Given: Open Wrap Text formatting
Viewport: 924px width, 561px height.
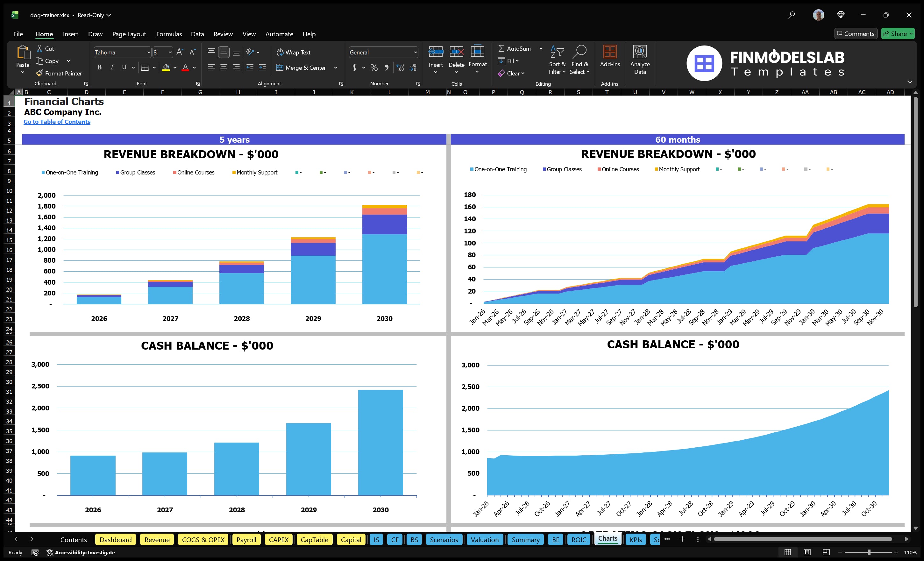Looking at the screenshot, I should pos(294,52).
